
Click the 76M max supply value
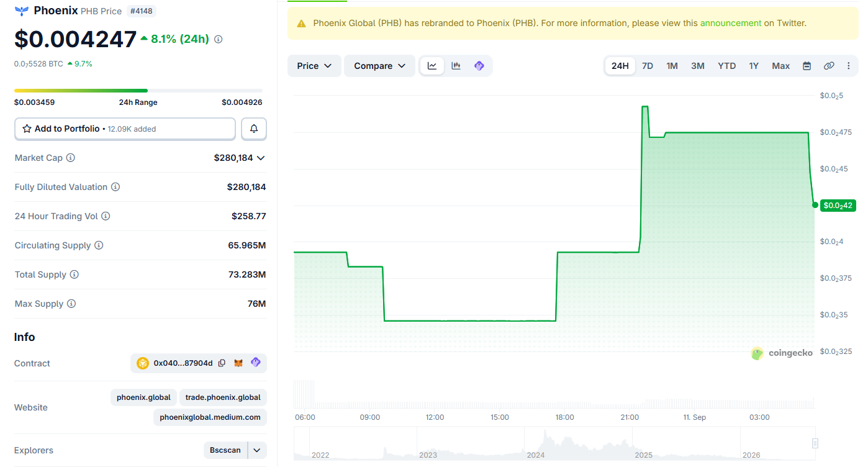pyautogui.click(x=257, y=304)
